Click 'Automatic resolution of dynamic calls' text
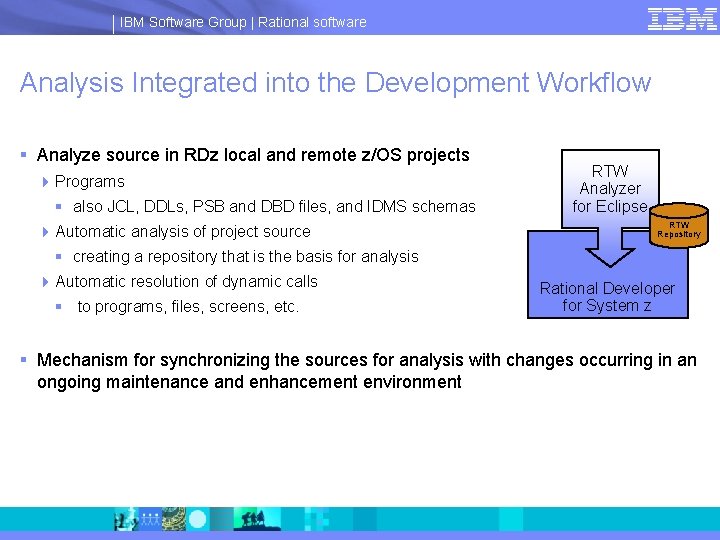Viewport: 720px width, 540px height. click(186, 281)
